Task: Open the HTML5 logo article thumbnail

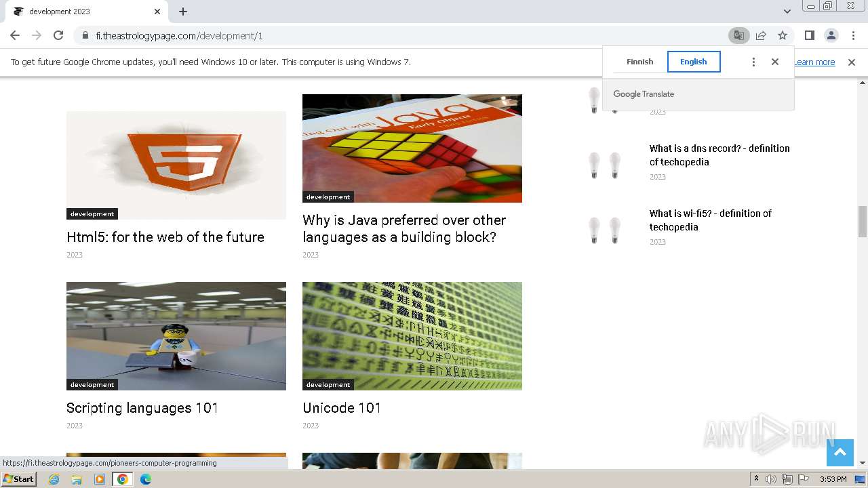Action: point(176,165)
